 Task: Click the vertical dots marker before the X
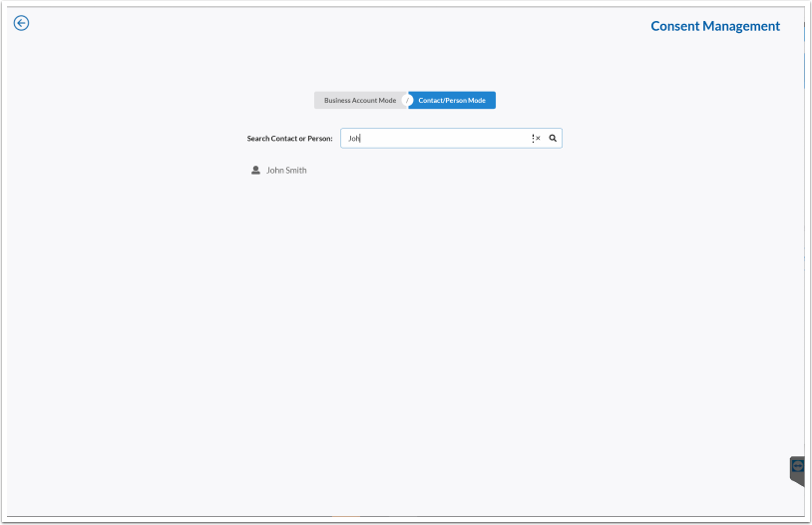(x=533, y=139)
